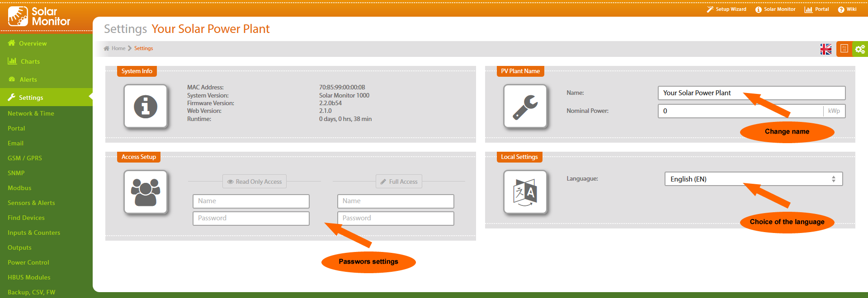Click the Solar Monitor logo
Screen dimensions: 868x298
pyautogui.click(x=39, y=16)
